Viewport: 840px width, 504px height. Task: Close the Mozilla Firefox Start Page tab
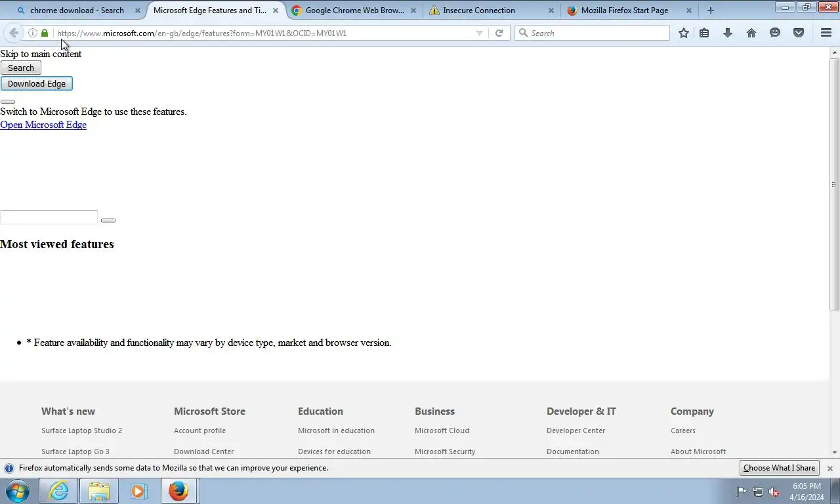[689, 10]
